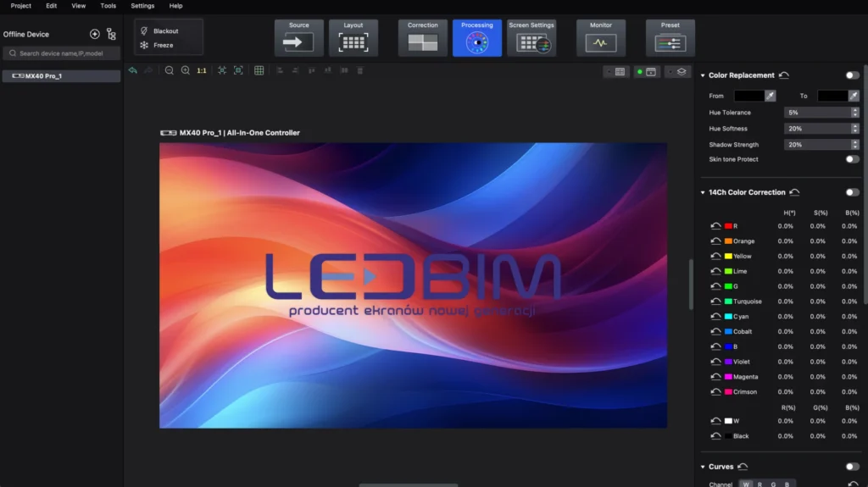Click the zoom out magnifier icon
Screen dimensions: 868x487
pyautogui.click(x=170, y=70)
